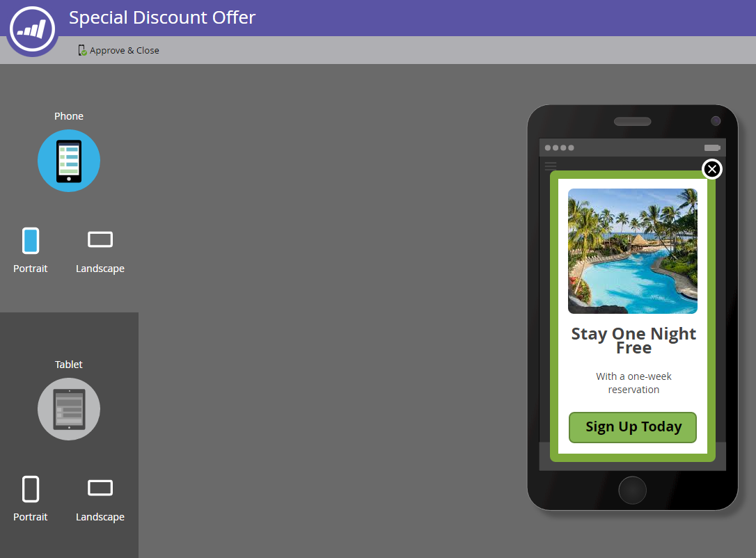Click the signal dots in phone status bar
The image size is (756, 558).
coord(559,148)
